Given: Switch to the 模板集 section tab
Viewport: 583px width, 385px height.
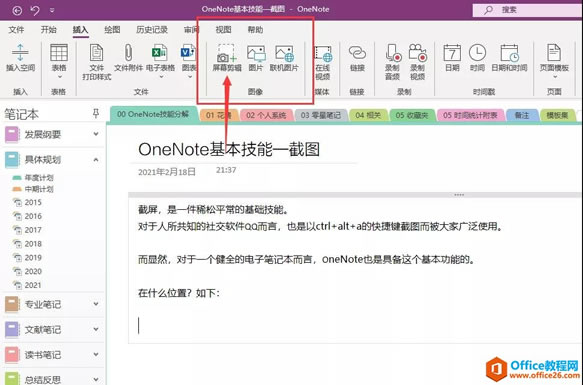Looking at the screenshot, I should pos(557,115).
